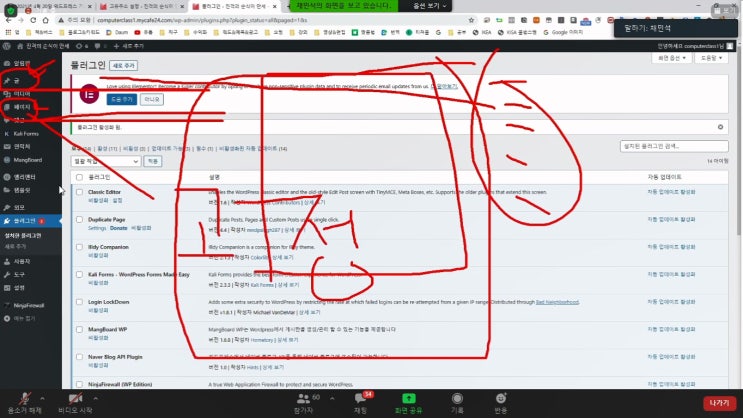Check the Login LockDown plugin checkbox

(x=79, y=302)
